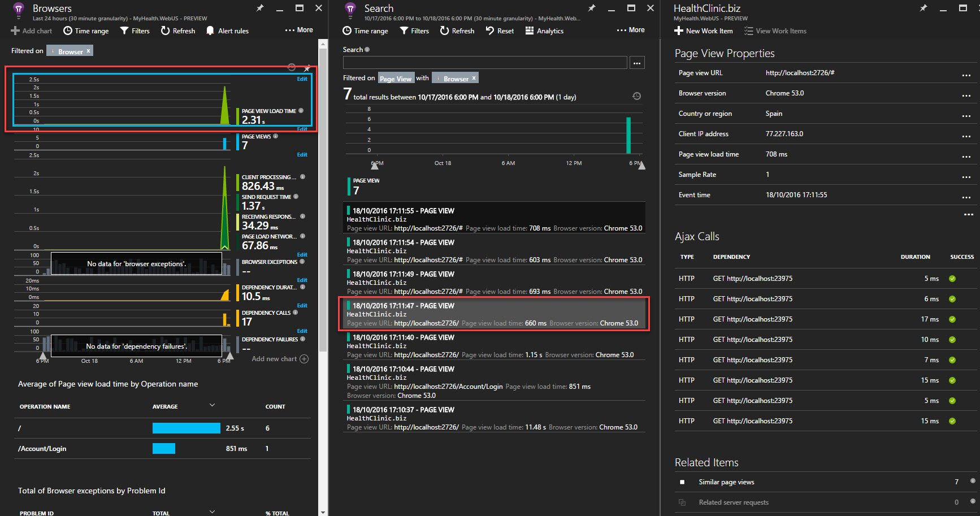Image resolution: width=980 pixels, height=516 pixels.
Task: Open ellipsis menu for Browser version
Action: [x=966, y=96]
